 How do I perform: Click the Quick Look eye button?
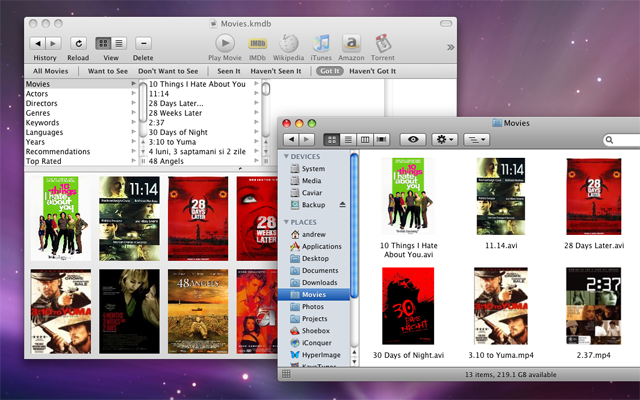click(x=413, y=140)
